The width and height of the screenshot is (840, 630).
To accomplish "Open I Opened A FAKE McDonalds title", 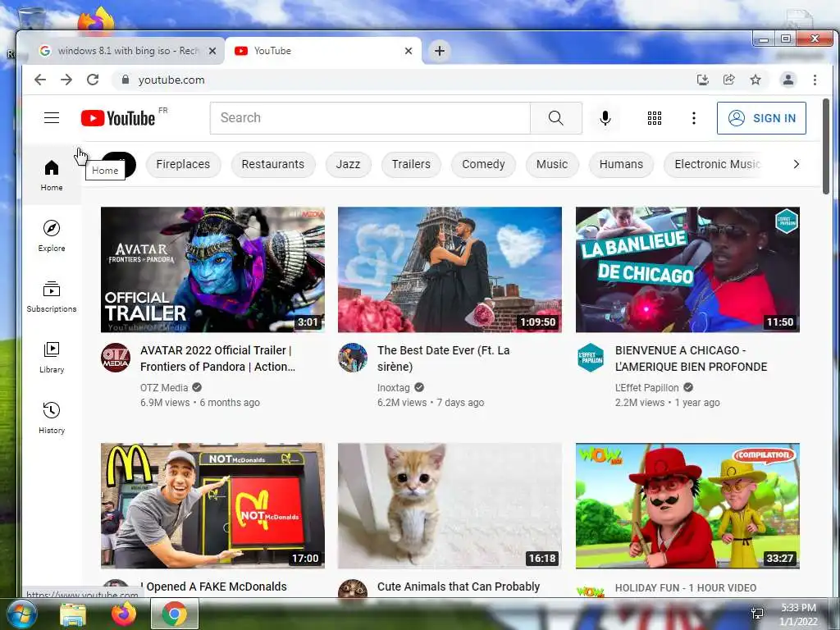I will tap(214, 587).
